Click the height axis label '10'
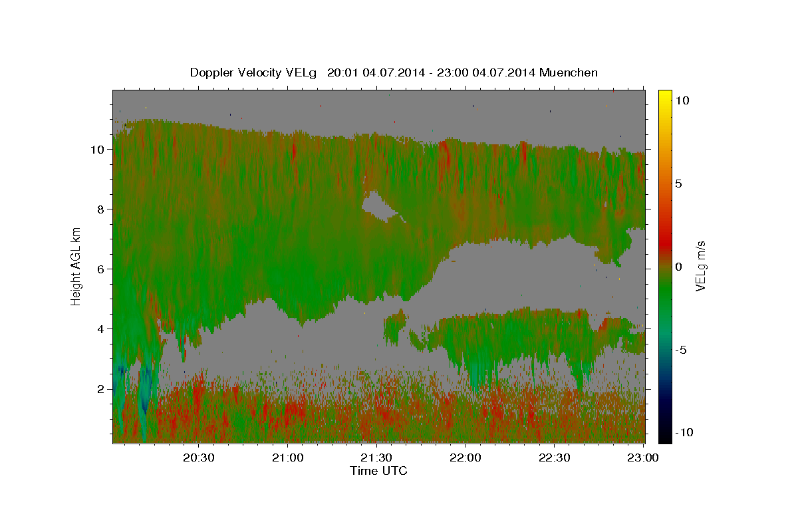798x532 pixels. [98, 150]
